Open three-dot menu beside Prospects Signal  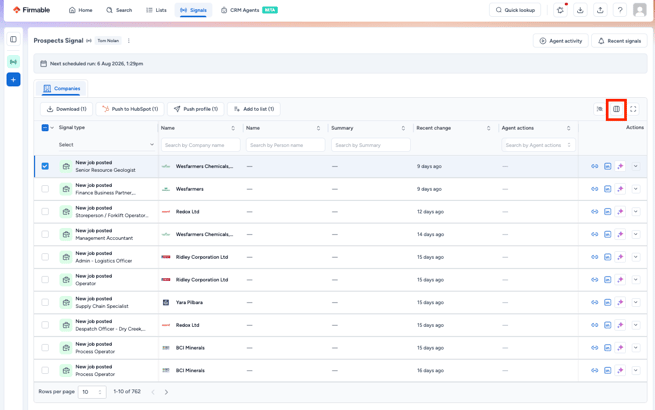pyautogui.click(x=129, y=41)
